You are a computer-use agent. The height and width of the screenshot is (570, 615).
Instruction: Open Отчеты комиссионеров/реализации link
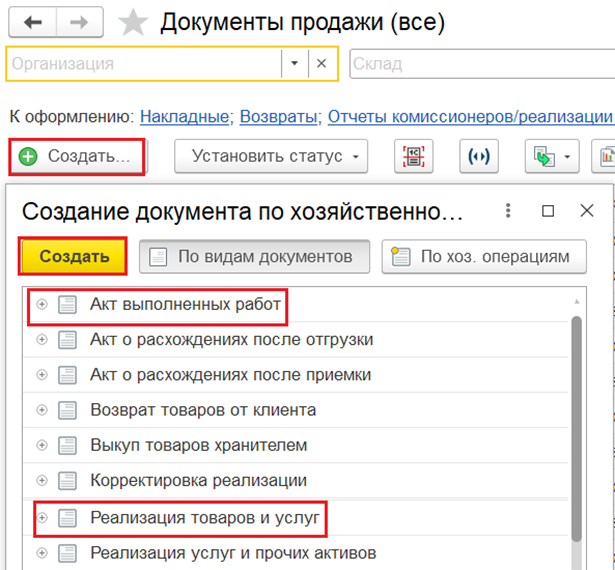click(x=470, y=117)
